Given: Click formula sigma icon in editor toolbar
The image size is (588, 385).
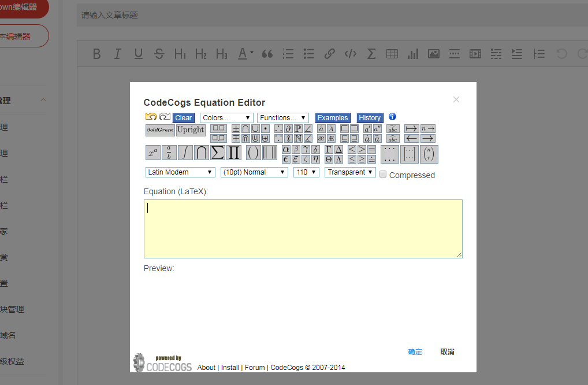Looking at the screenshot, I should click(371, 54).
